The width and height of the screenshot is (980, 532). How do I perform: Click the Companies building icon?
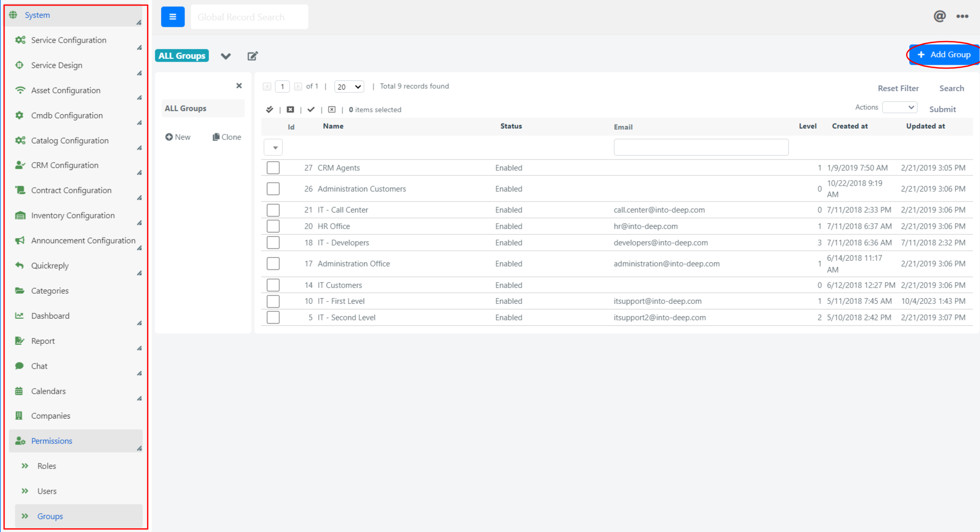tap(19, 416)
